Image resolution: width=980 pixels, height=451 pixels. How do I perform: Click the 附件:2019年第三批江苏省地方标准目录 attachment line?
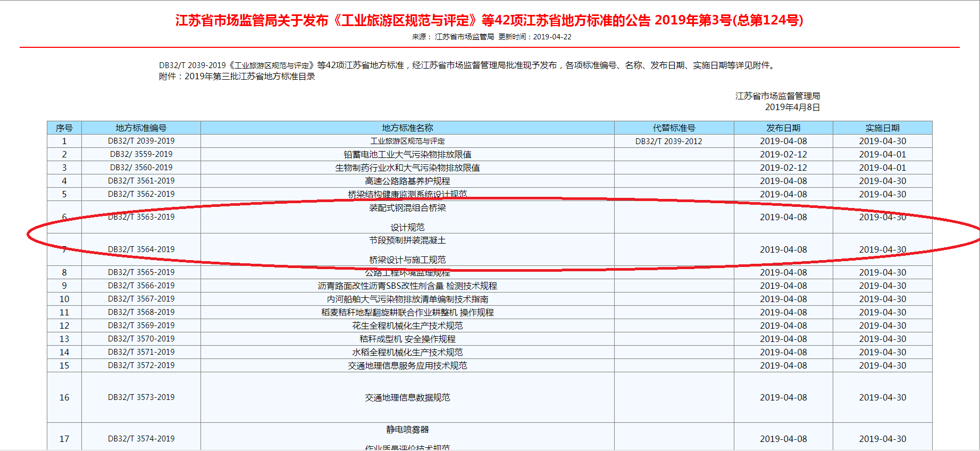pyautogui.click(x=237, y=77)
